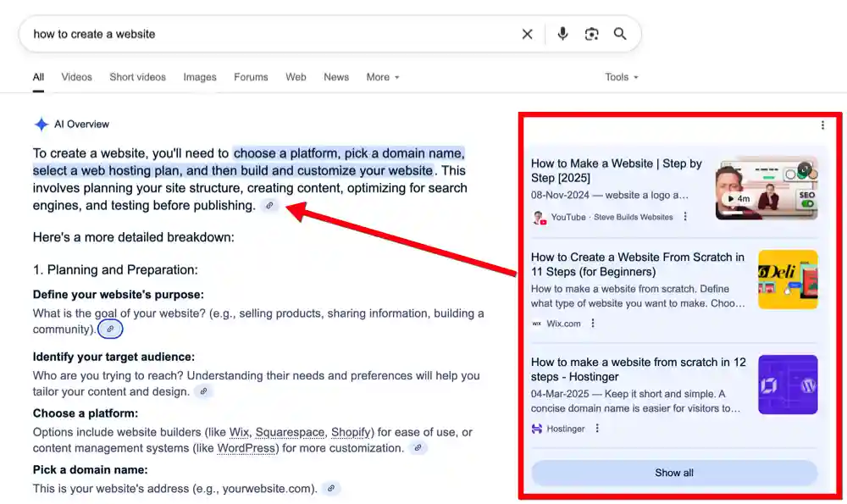Click the search box containing 'how to create a website'

[x=329, y=34]
